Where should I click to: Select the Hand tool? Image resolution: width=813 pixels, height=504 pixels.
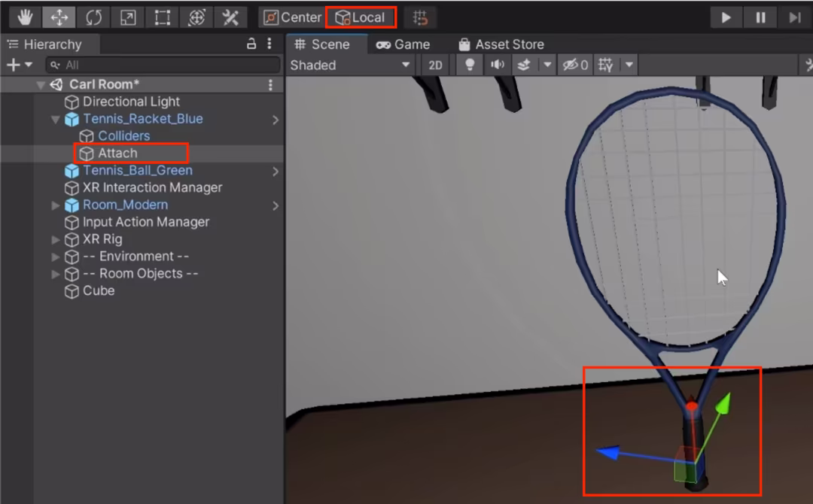coord(24,17)
